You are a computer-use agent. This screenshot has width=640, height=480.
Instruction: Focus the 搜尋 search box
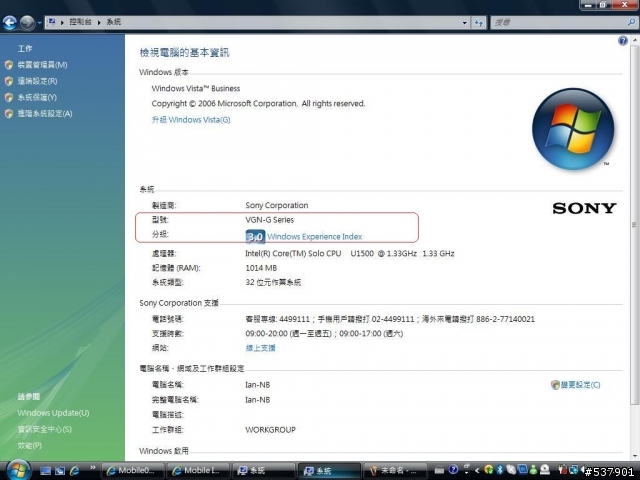click(x=558, y=23)
